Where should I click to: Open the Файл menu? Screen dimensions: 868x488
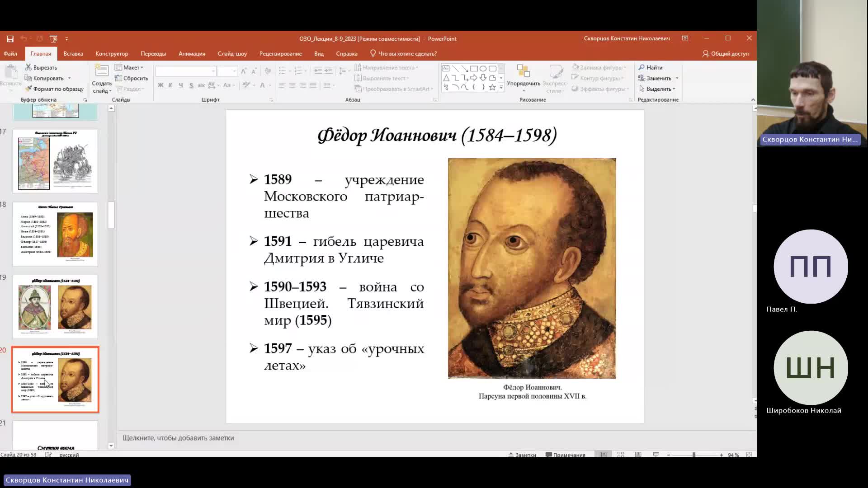point(10,54)
